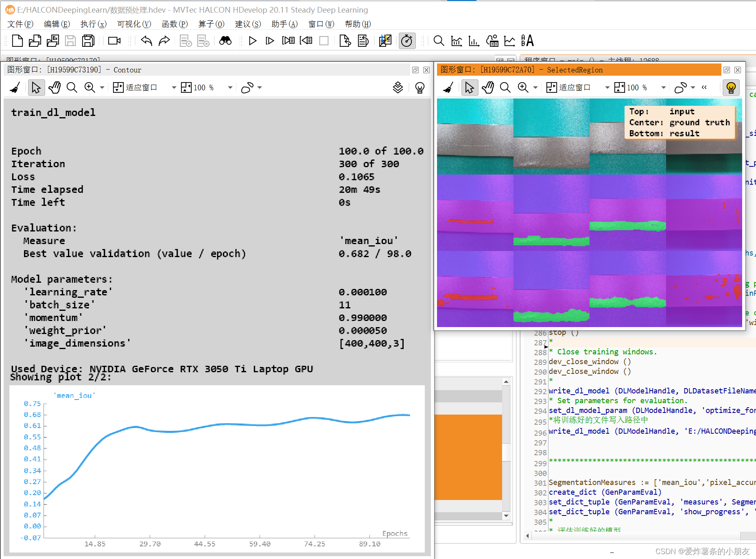The width and height of the screenshot is (756, 559).
Task: Open the 100 % dropdown in SelectedRegion window
Action: pyautogui.click(x=663, y=87)
